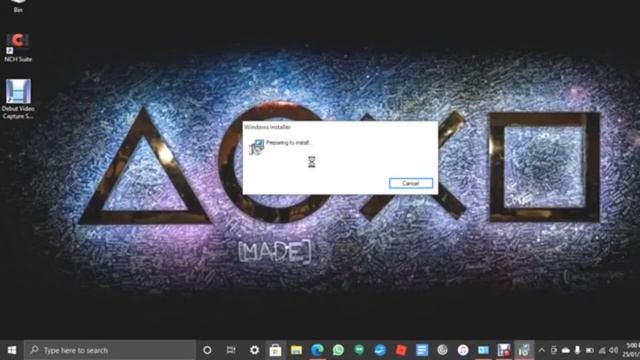Image resolution: width=640 pixels, height=360 pixels.
Task: Launch Roblox red icon on taskbar
Action: (401, 350)
